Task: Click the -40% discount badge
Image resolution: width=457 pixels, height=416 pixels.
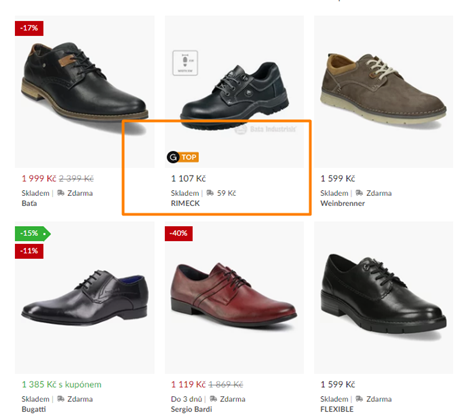Action: pyautogui.click(x=179, y=233)
